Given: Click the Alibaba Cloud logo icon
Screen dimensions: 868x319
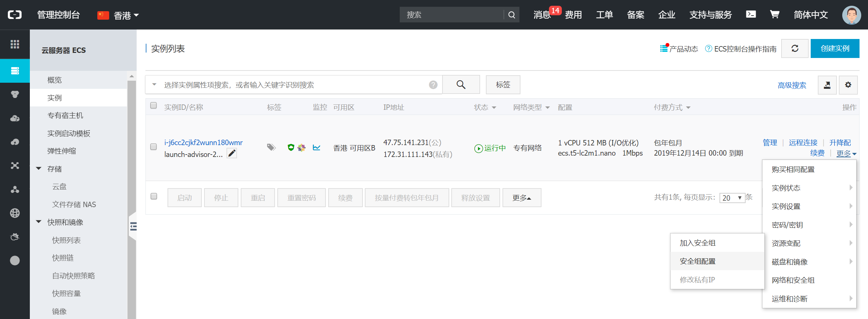Looking at the screenshot, I should click(15, 15).
